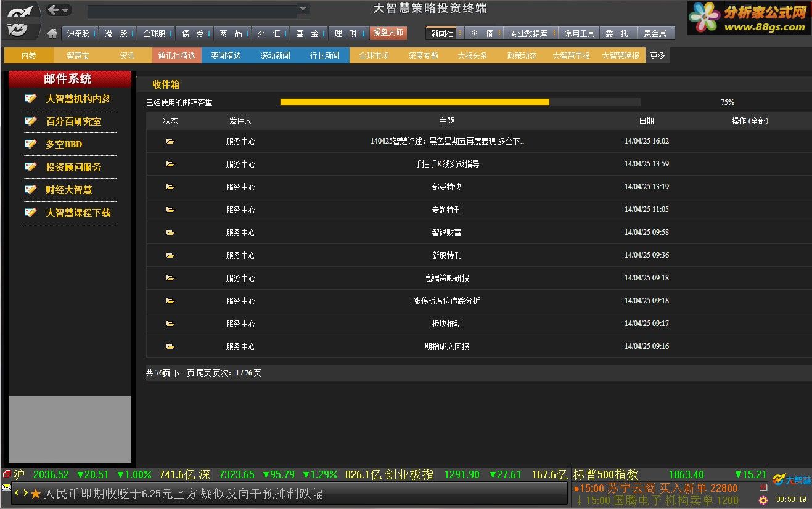Click the 创业板指 index in status bar
The height and width of the screenshot is (509, 812).
[409, 475]
